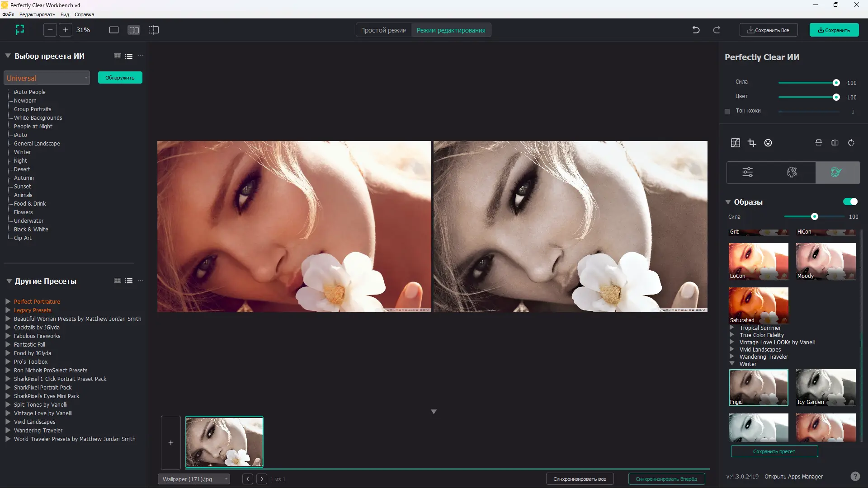868x488 pixels.
Task: Click the fit-to-screen icon
Action: click(x=19, y=30)
